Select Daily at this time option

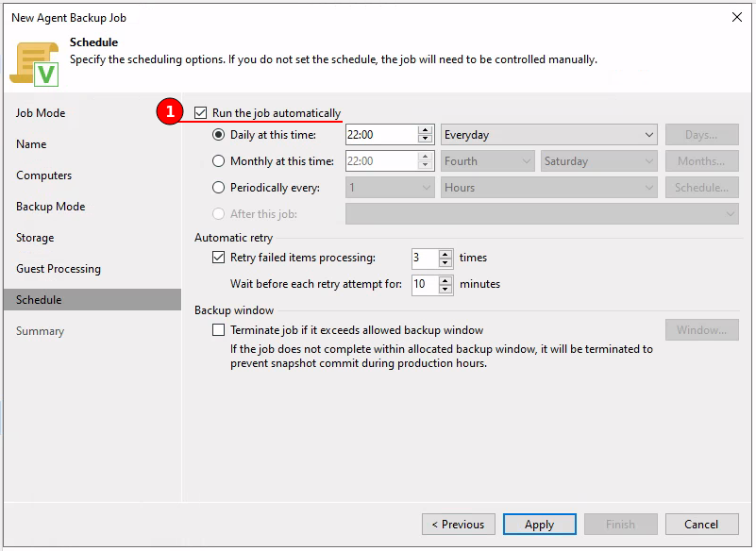pyautogui.click(x=218, y=135)
